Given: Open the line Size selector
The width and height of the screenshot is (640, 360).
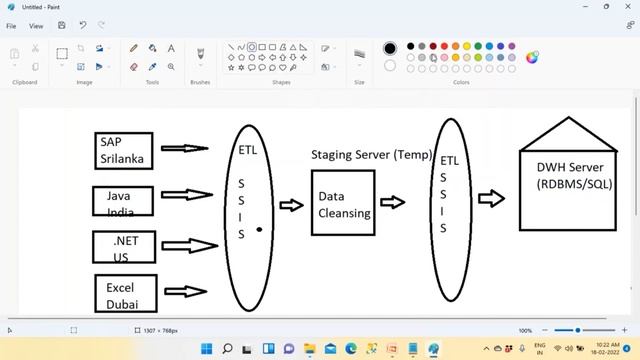Looking at the screenshot, I should point(359,56).
